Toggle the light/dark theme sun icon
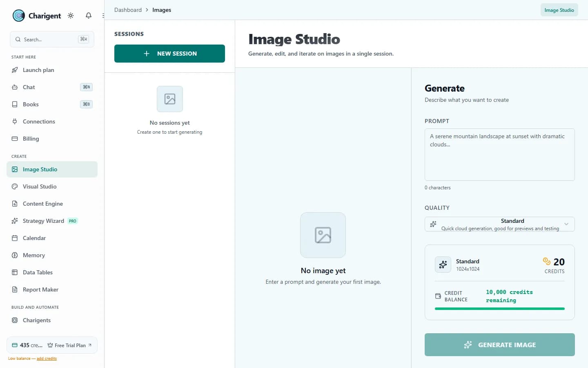The height and width of the screenshot is (368, 588). (x=71, y=16)
